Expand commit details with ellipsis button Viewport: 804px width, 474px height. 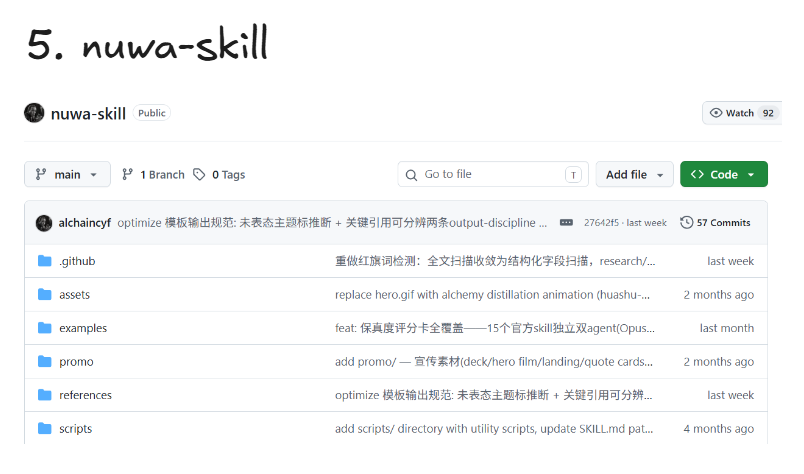(x=566, y=223)
